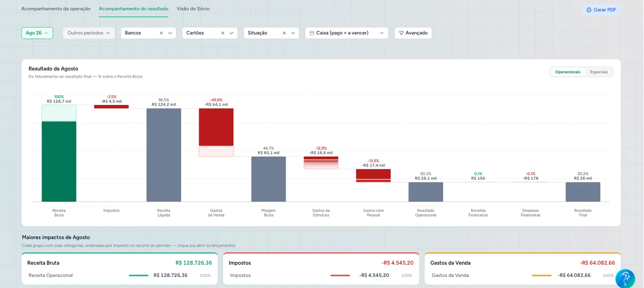This screenshot has width=644, height=288.
Task: Click the R$ 26,1 mil chart label
Action: click(x=426, y=178)
